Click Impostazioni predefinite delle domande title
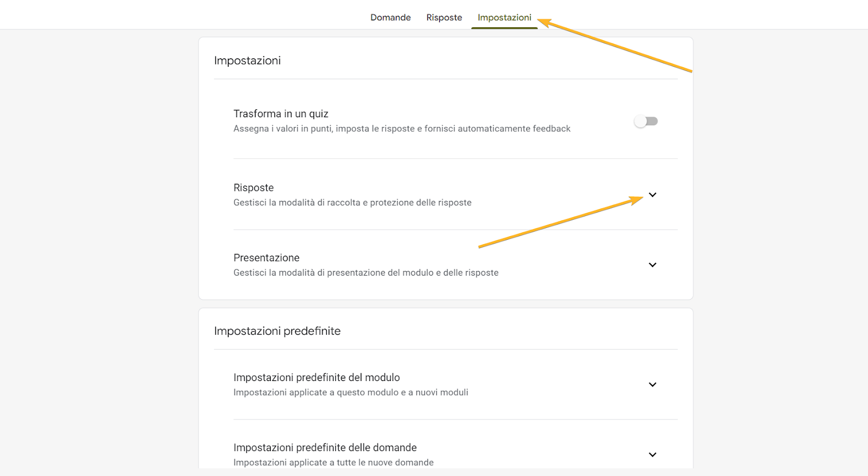Viewport: 868px width, 476px height. tap(325, 447)
